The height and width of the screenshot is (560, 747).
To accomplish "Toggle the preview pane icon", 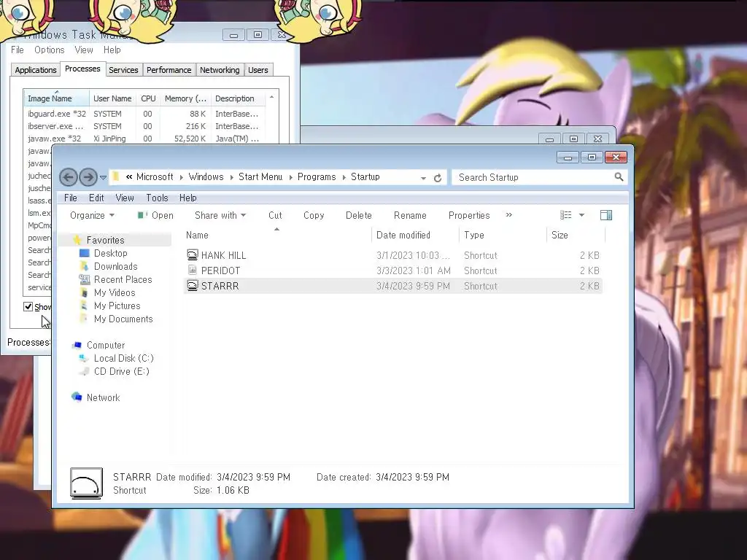I will point(606,215).
